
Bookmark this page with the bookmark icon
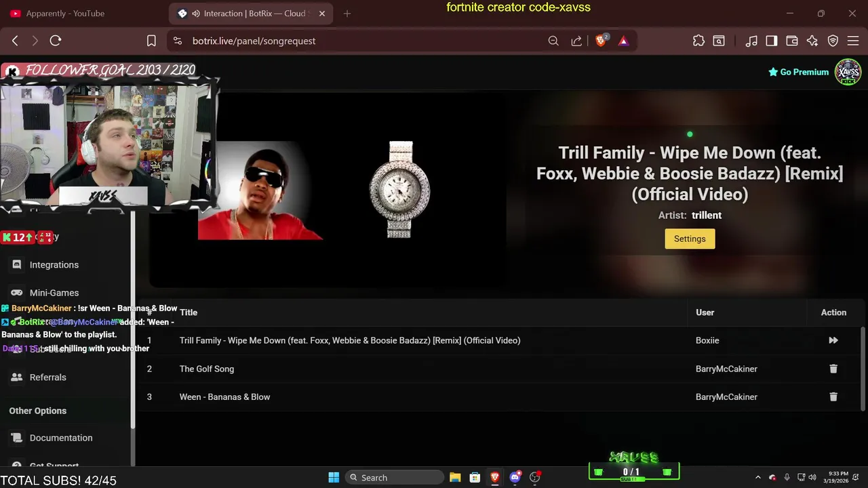(x=151, y=41)
